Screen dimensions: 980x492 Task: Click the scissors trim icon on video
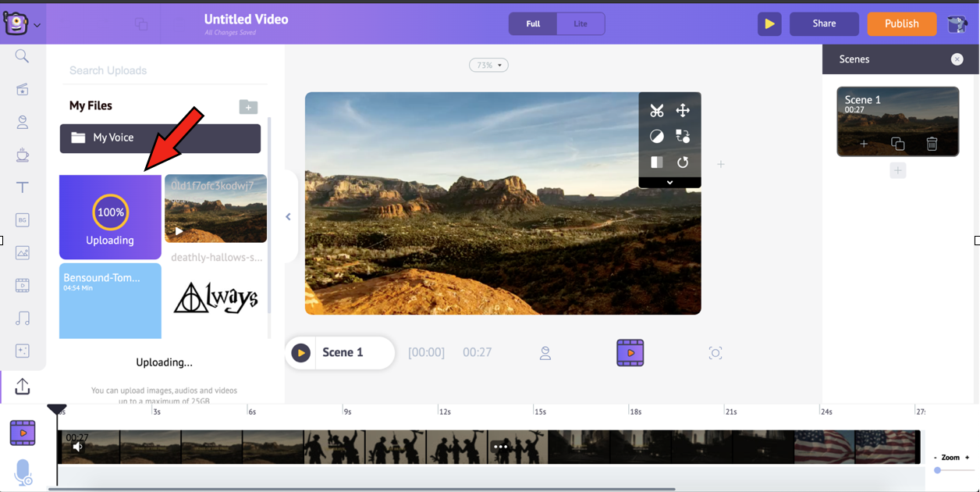657,110
